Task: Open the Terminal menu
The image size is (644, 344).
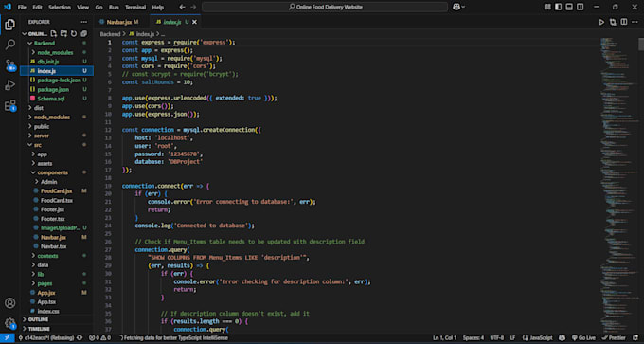Action: (135, 8)
